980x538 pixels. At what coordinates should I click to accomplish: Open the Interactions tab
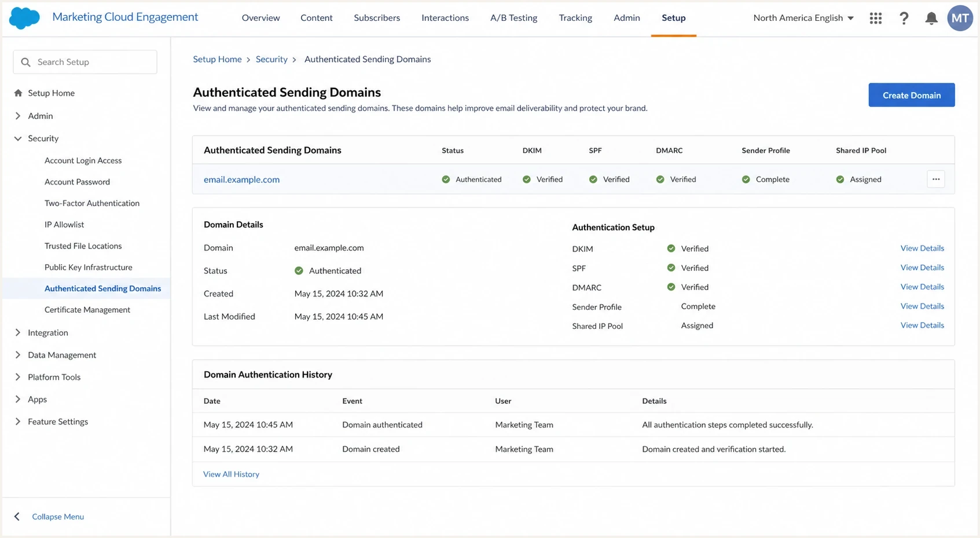coord(445,18)
